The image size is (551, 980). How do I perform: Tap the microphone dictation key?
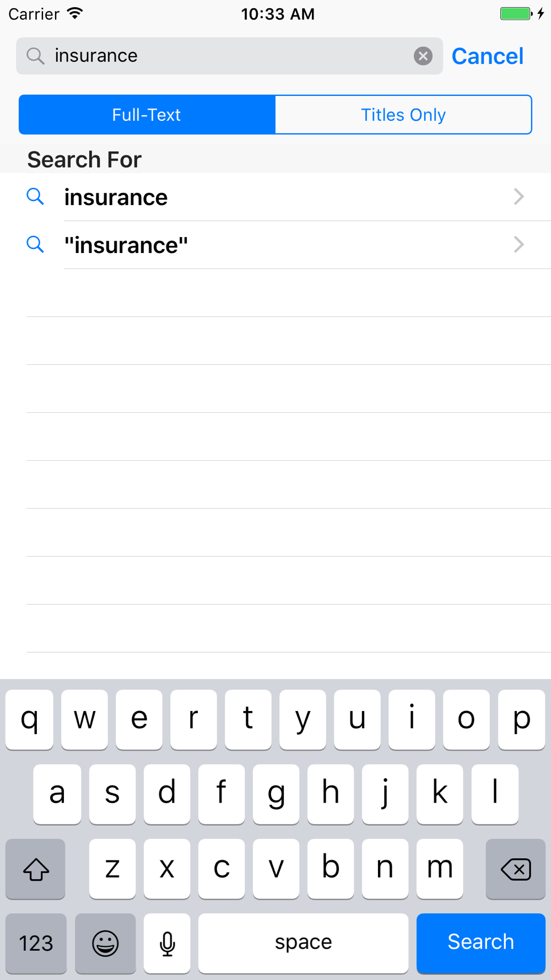coord(167,943)
